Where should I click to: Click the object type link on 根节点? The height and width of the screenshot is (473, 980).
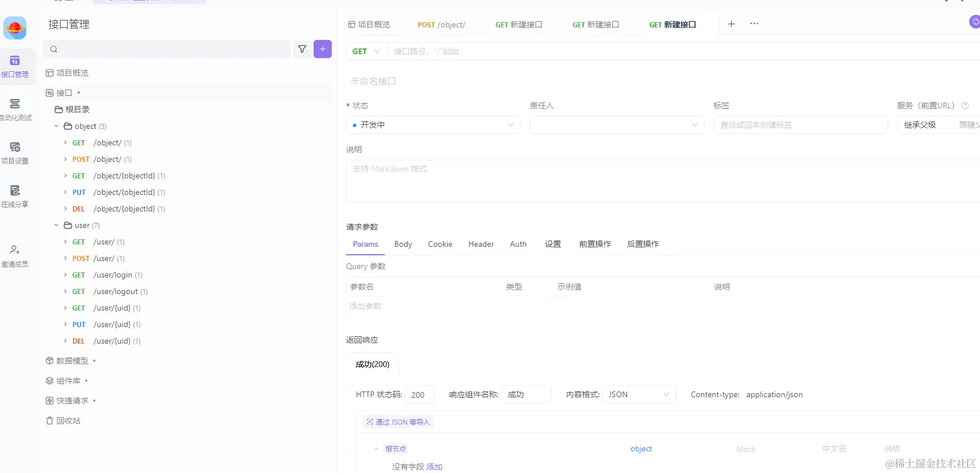[x=641, y=449]
